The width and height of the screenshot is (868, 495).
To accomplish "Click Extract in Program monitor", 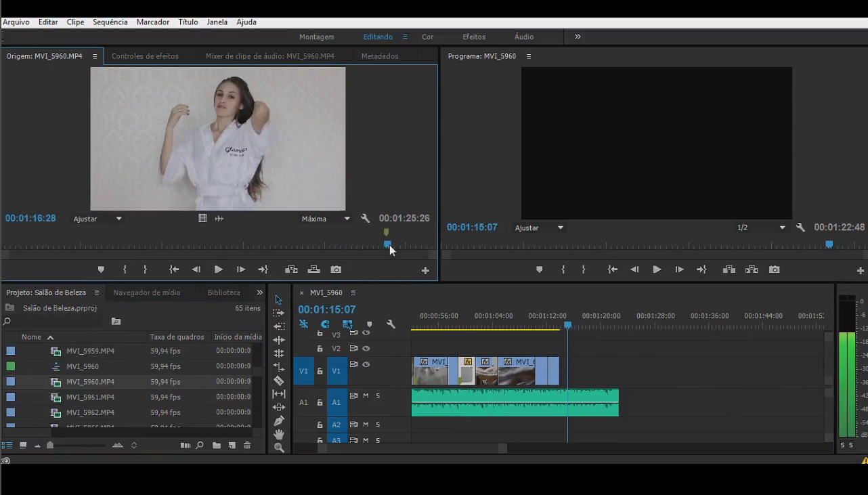I will [752, 270].
